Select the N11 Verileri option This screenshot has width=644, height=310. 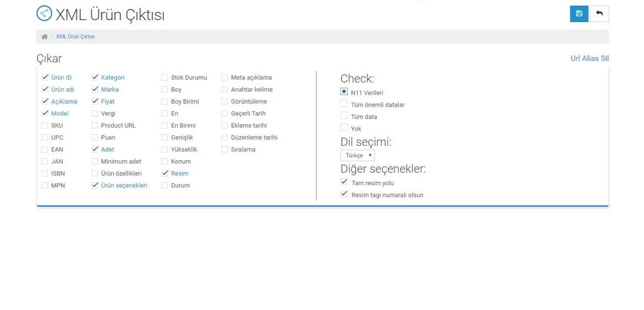pos(344,92)
